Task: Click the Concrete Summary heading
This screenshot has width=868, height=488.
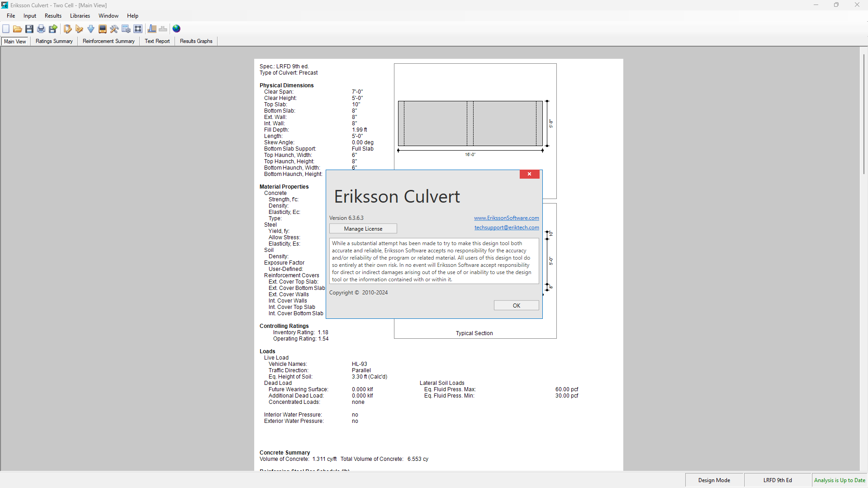Action: click(x=285, y=453)
